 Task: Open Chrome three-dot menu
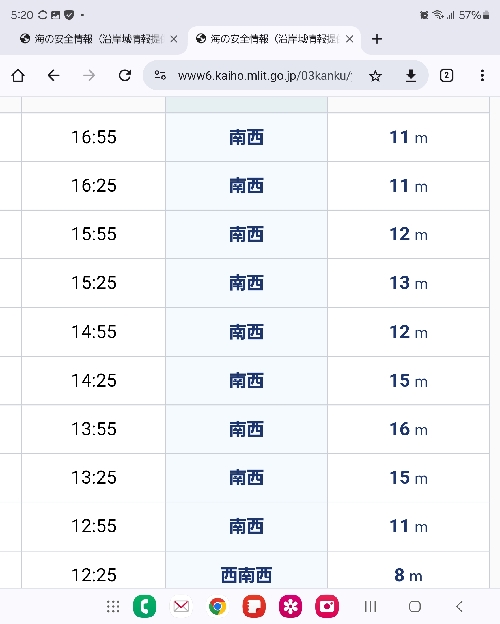point(482,75)
